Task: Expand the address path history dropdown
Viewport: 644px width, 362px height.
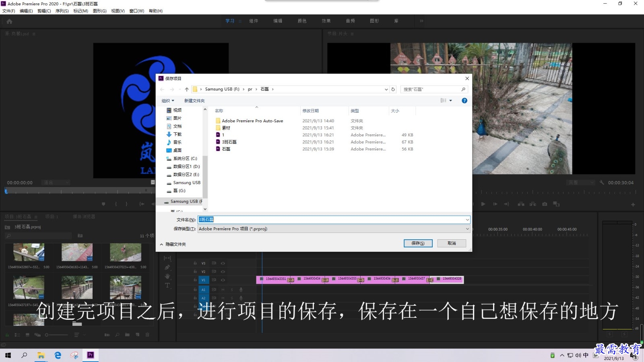Action: point(386,89)
